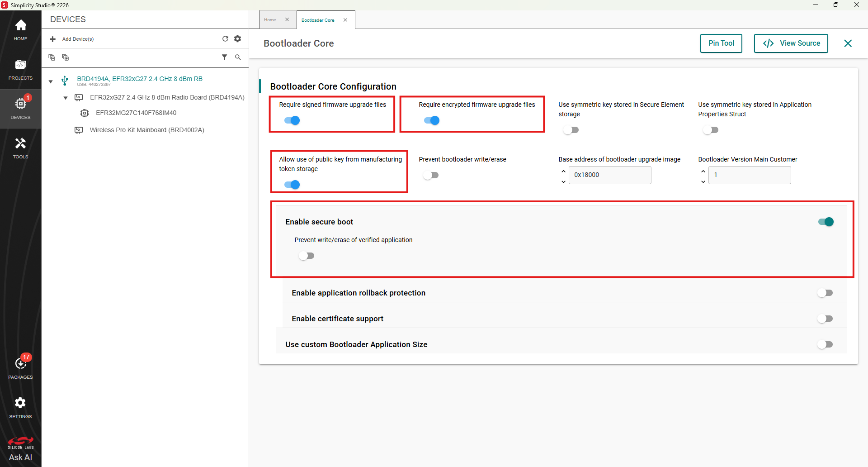Screen dimensions: 868x467
Task: Click the base address 0x18000 field
Action: pos(610,175)
